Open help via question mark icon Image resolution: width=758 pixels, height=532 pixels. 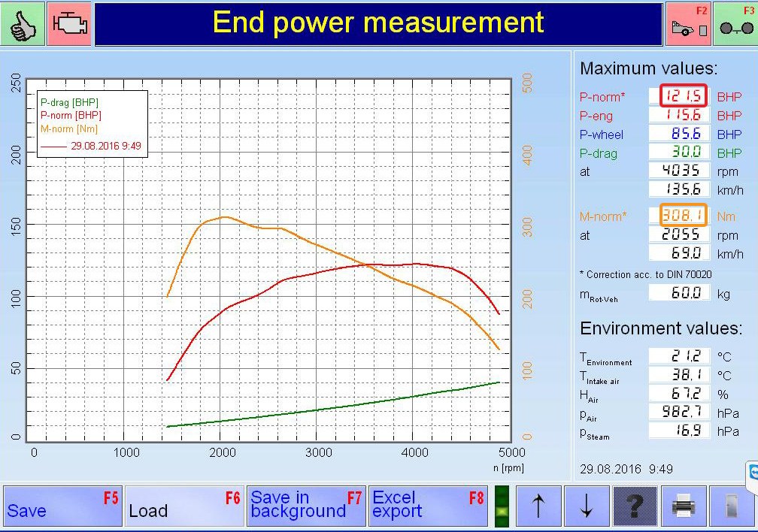[x=635, y=506]
